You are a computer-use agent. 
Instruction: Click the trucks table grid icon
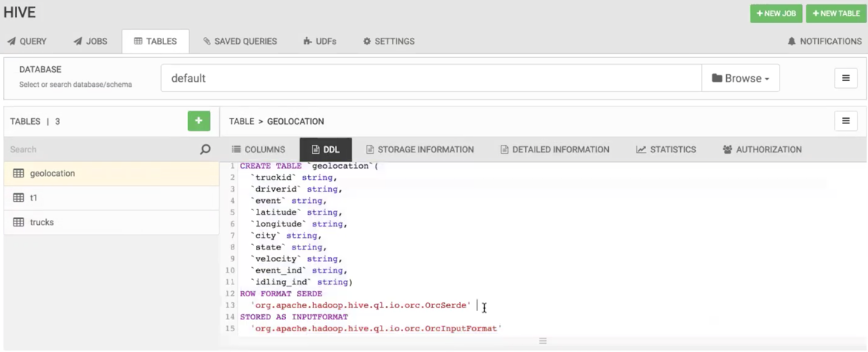[19, 222]
